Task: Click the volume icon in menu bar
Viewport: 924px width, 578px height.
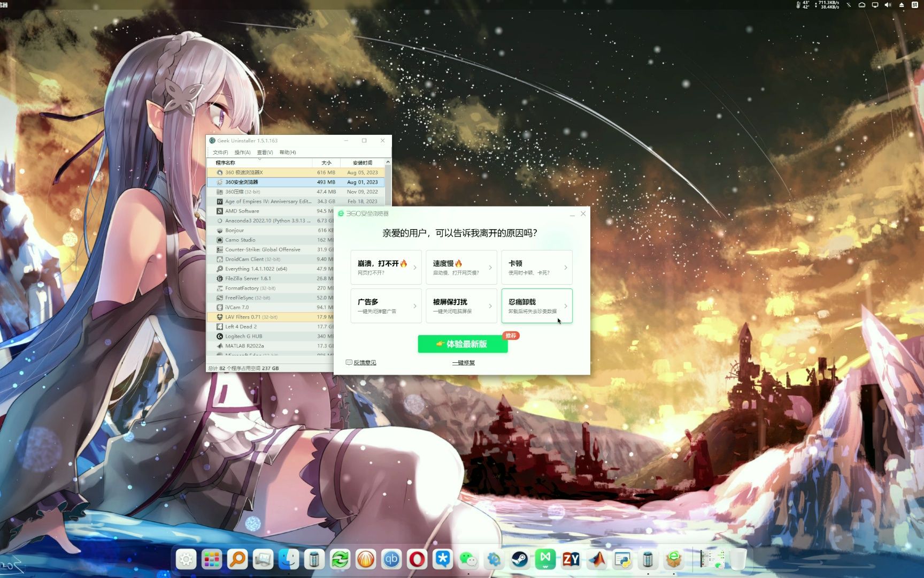Action: (x=888, y=5)
